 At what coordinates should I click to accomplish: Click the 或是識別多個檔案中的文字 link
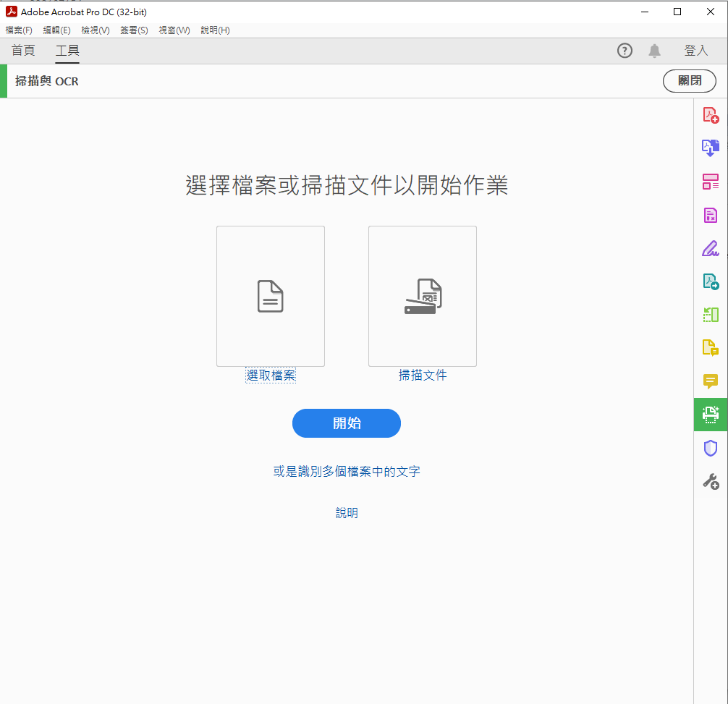tap(346, 472)
